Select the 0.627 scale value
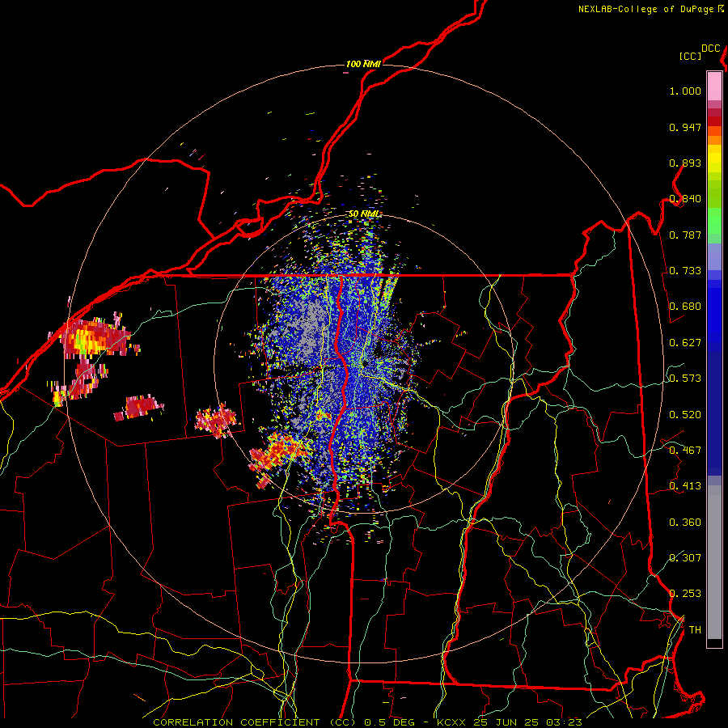 coord(685,343)
